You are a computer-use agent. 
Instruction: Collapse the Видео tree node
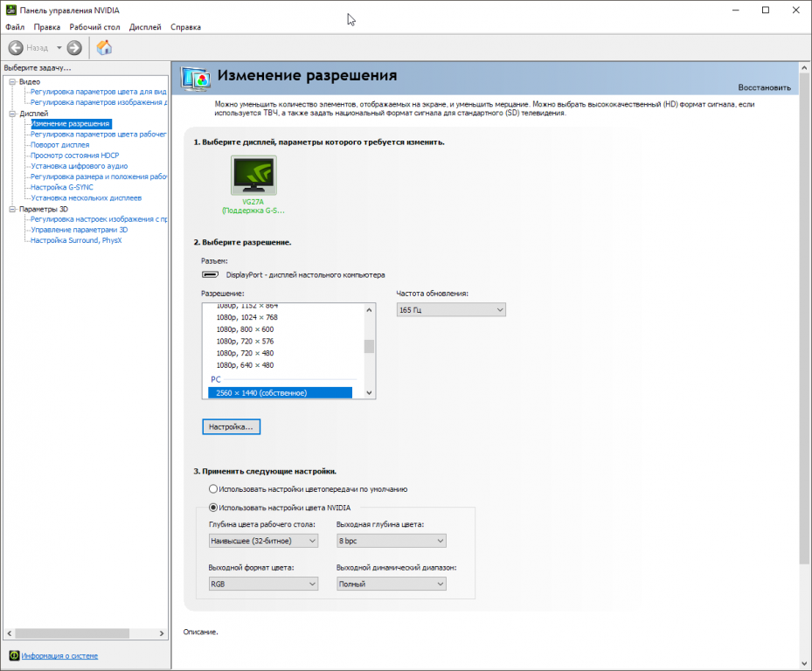(12, 81)
